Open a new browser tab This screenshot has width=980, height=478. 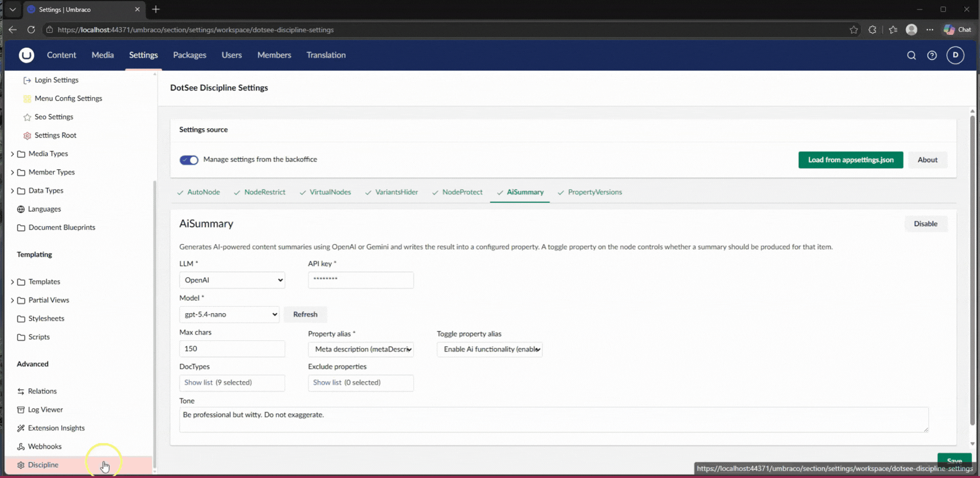156,9
